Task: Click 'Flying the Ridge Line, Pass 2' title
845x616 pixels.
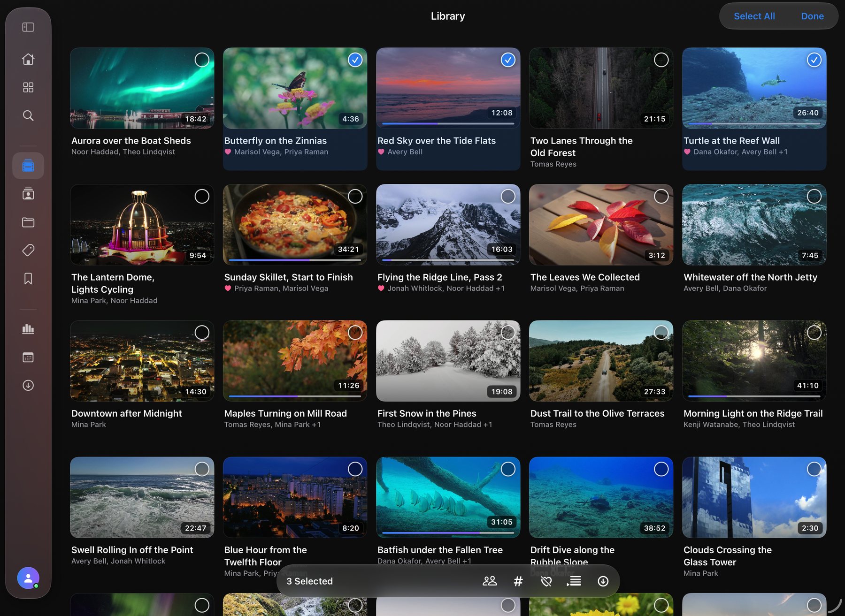Action: [x=440, y=277]
